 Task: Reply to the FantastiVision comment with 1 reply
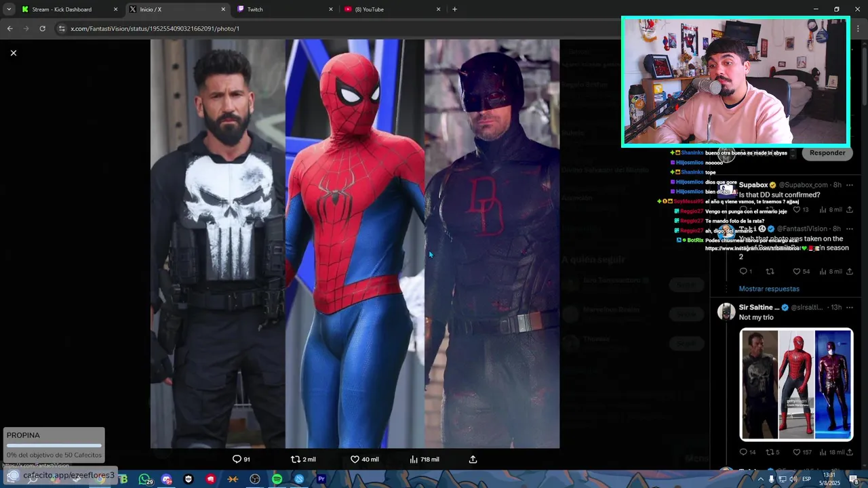(745, 272)
